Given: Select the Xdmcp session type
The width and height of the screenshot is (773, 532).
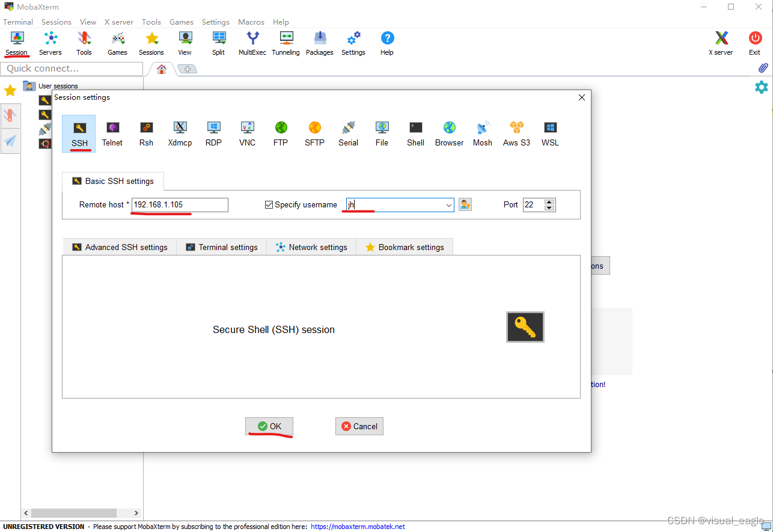Looking at the screenshot, I should (x=180, y=133).
